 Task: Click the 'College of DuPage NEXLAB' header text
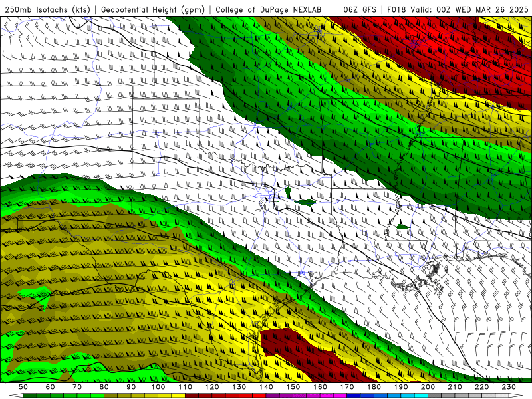(268, 10)
